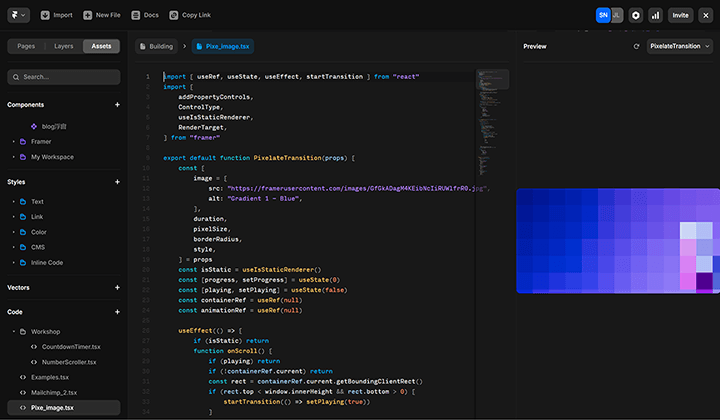
Task: Click the Text folder icon
Action: [23, 202]
